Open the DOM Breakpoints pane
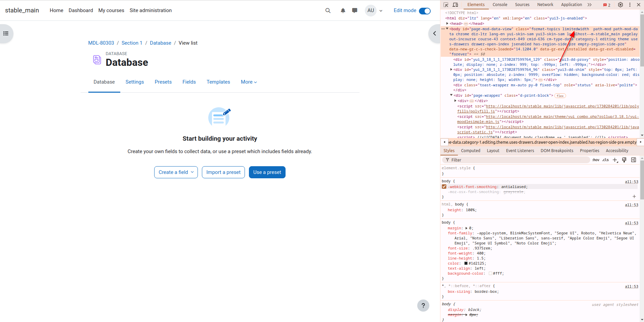 pyautogui.click(x=557, y=151)
